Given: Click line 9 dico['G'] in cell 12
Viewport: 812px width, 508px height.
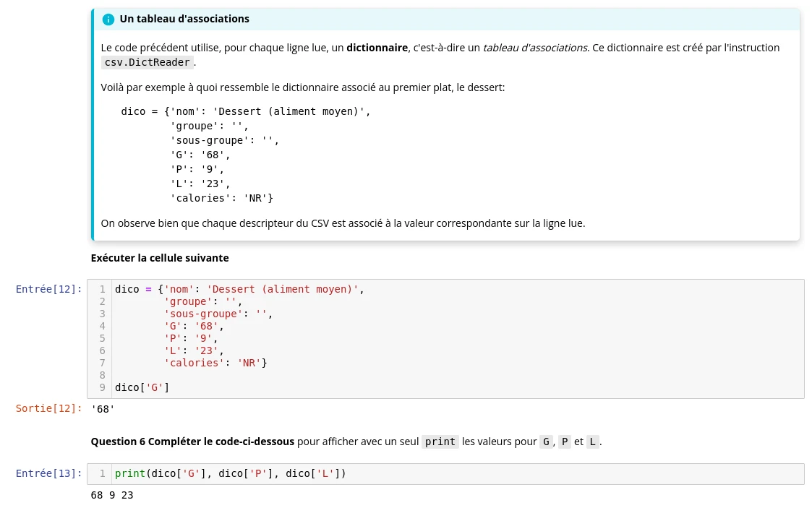Looking at the screenshot, I should click(x=142, y=387).
